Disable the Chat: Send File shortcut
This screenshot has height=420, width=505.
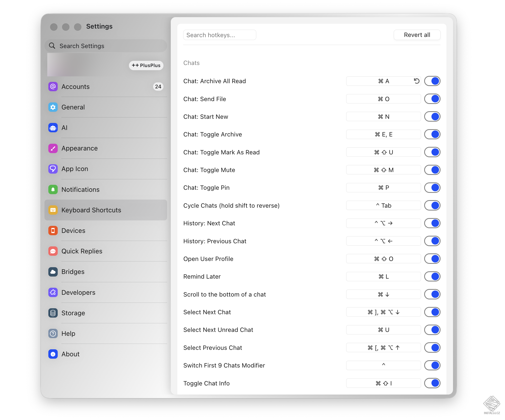[x=432, y=99]
